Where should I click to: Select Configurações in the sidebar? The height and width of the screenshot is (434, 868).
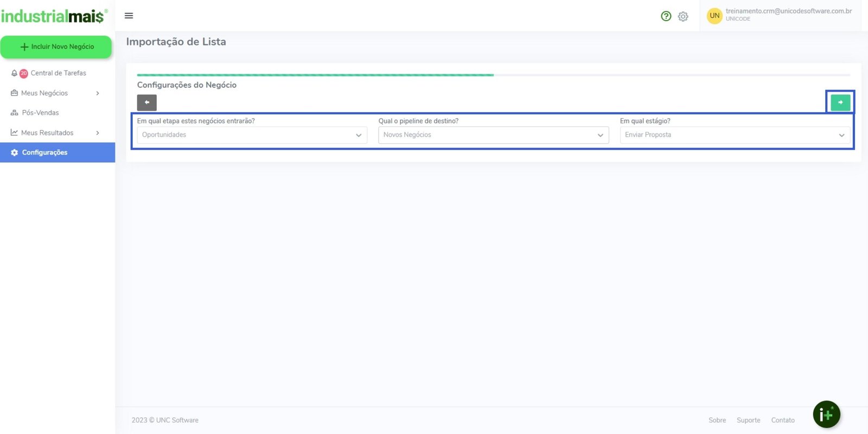(44, 152)
